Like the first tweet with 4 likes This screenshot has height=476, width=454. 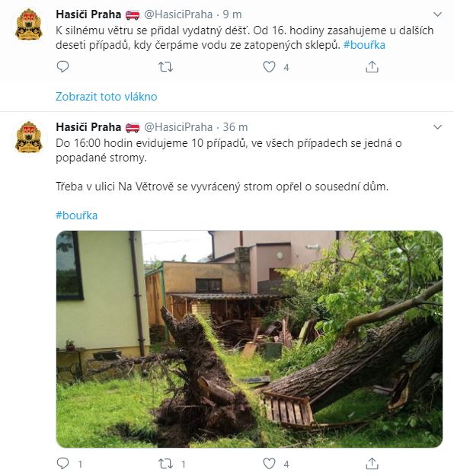point(269,66)
